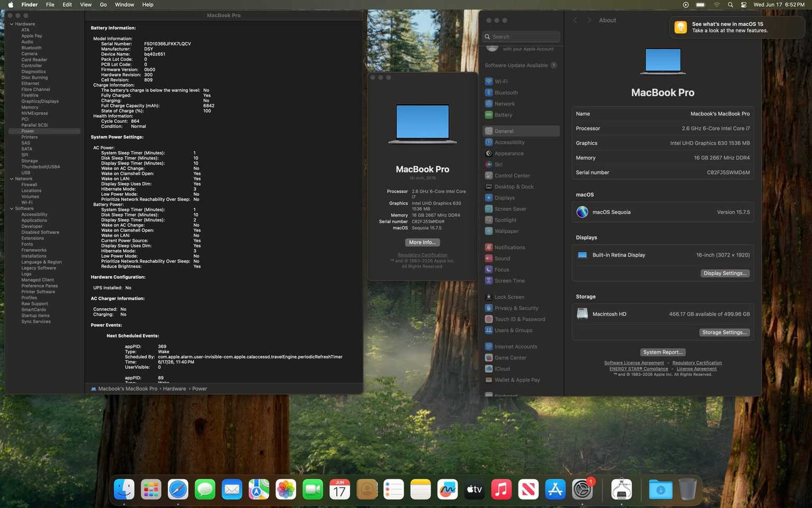Select the Network globe icon
This screenshot has height=508, width=812.
point(488,104)
